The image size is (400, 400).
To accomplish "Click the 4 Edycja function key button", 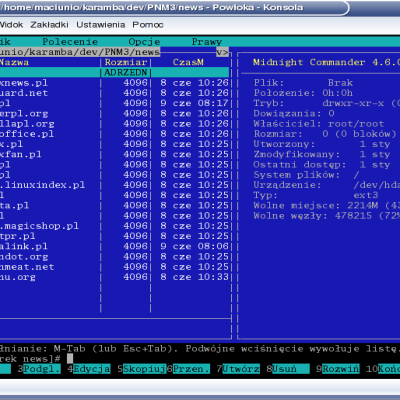I will click(89, 369).
